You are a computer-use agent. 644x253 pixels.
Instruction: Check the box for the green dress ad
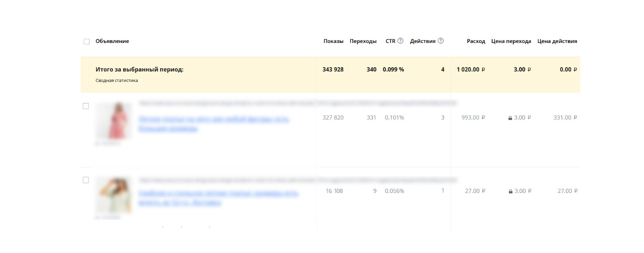pos(86,180)
